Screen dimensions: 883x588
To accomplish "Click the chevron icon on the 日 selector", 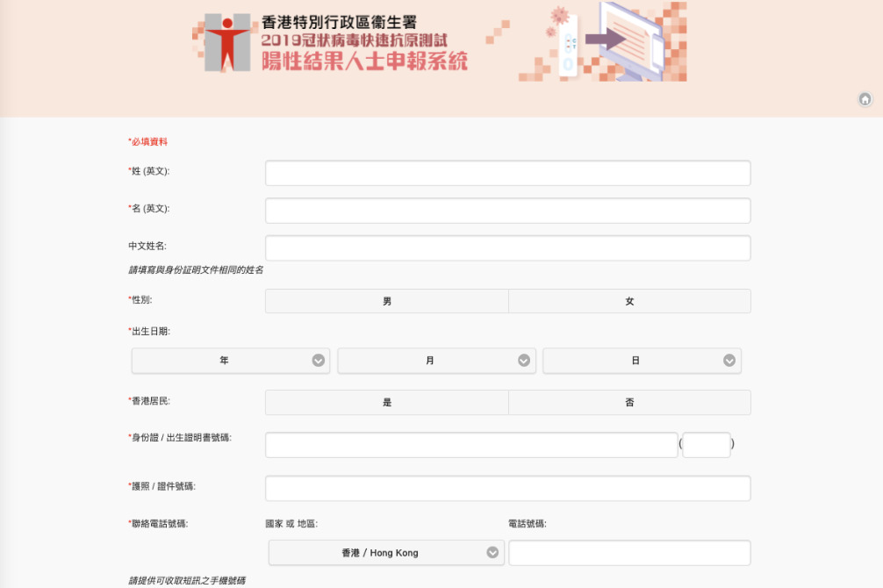I will point(730,360).
